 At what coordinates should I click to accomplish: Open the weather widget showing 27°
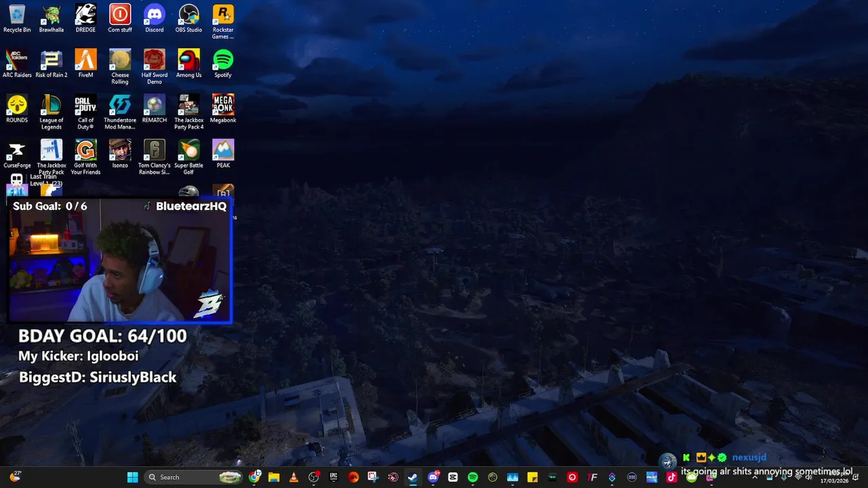15,476
